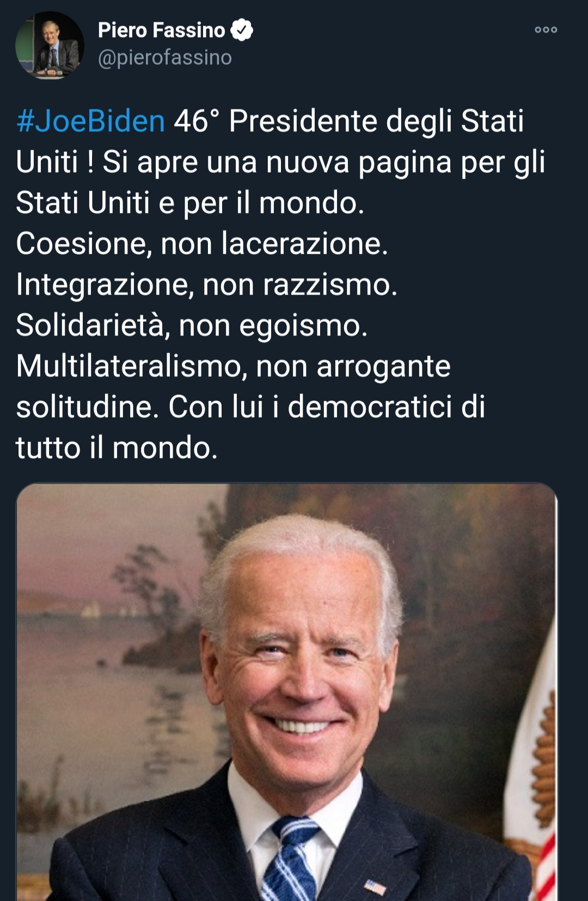
Task: Select the line 'Coesione, non lacerazione.'
Action: click(x=202, y=243)
